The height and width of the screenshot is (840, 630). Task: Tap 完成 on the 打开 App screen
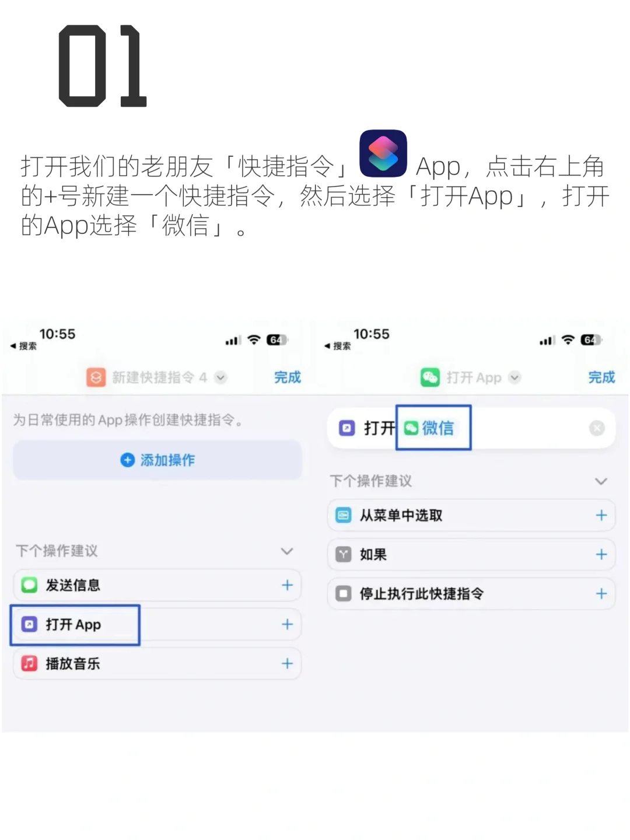[x=601, y=377]
